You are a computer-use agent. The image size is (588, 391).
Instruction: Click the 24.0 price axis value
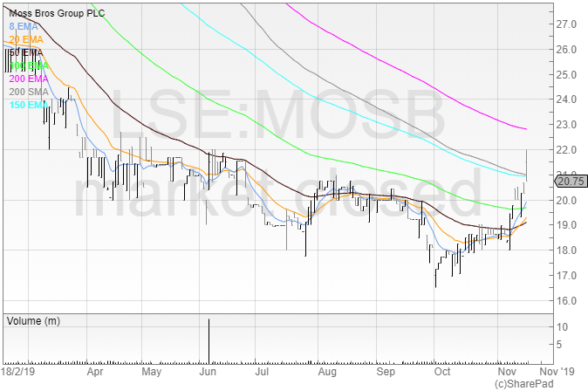(x=566, y=99)
